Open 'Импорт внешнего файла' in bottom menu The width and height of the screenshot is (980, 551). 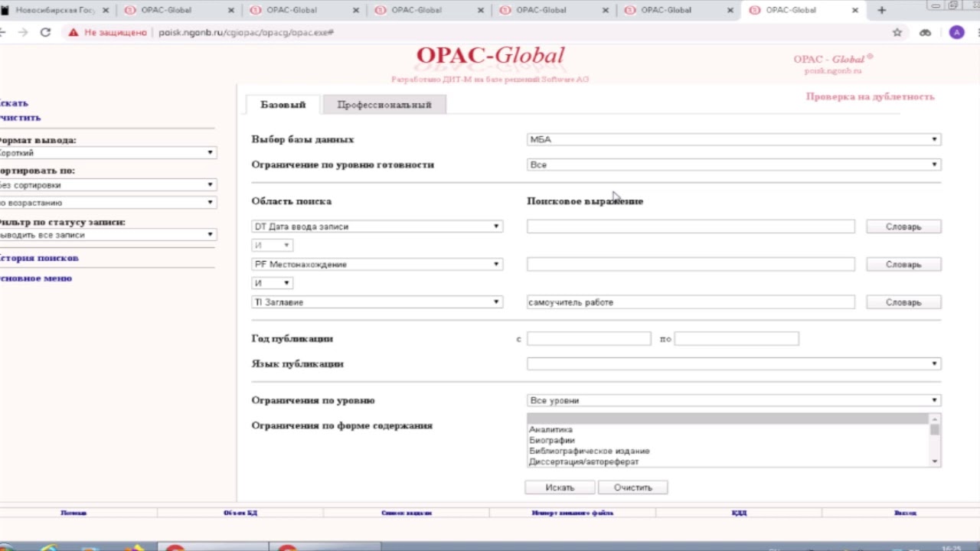(x=573, y=513)
